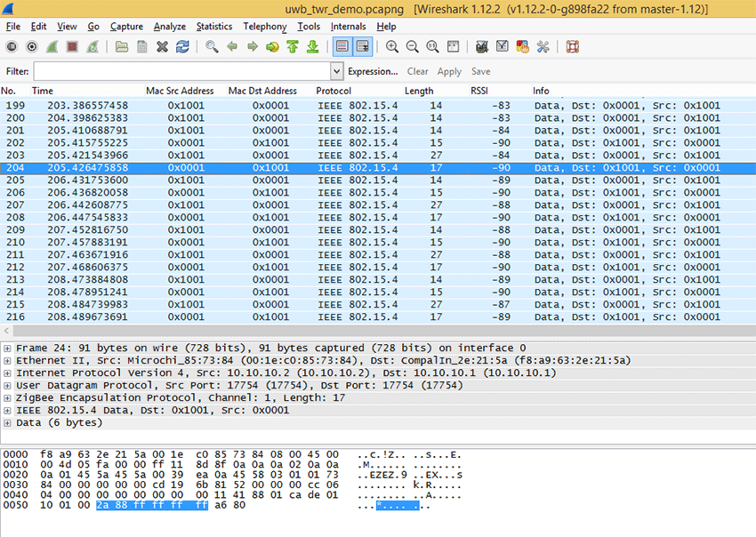This screenshot has width=756, height=537.
Task: Save this capture file
Action: (141, 47)
